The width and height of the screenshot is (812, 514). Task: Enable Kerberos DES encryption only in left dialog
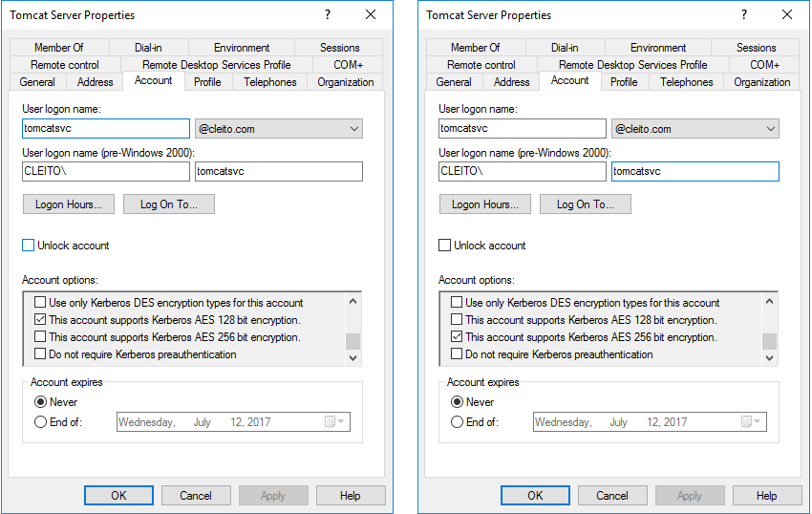(40, 302)
